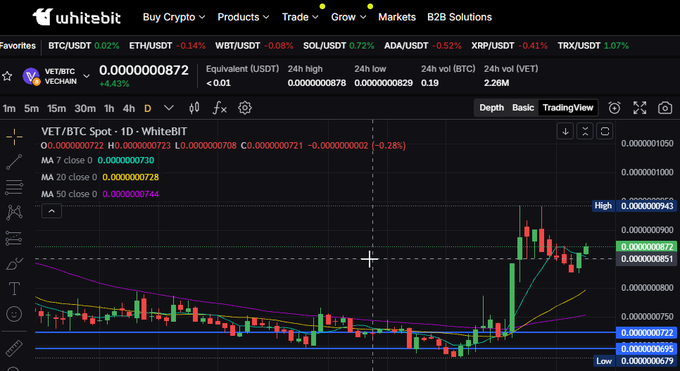Screen dimensions: 680x371
Task: Click the 24h high value 0.0000000878
Action: click(x=317, y=83)
